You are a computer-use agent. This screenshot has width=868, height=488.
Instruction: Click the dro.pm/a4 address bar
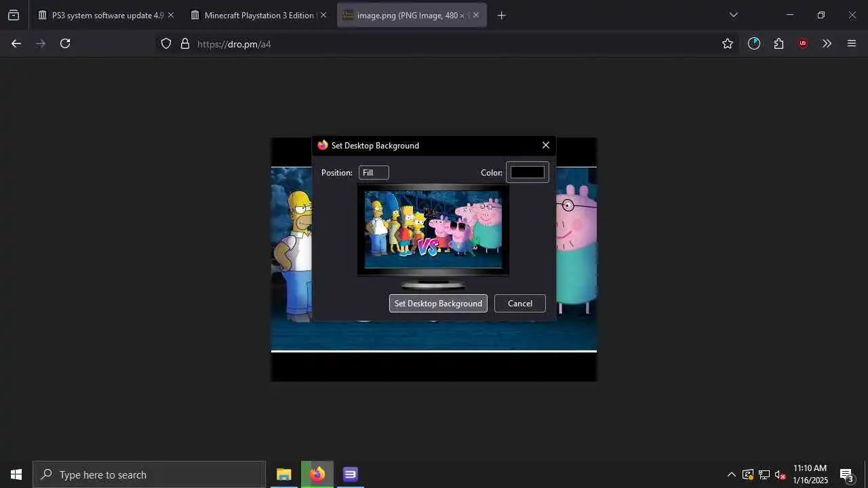(448, 44)
